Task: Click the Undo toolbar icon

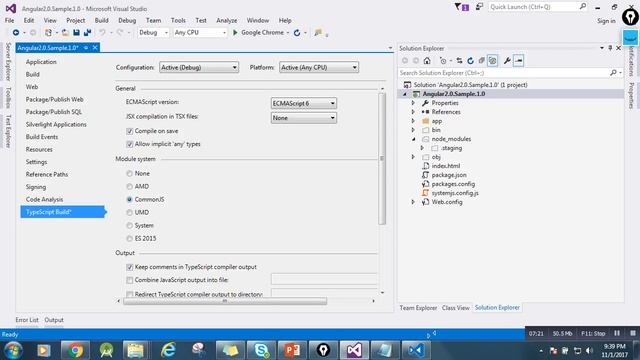Action: pyautogui.click(x=102, y=33)
